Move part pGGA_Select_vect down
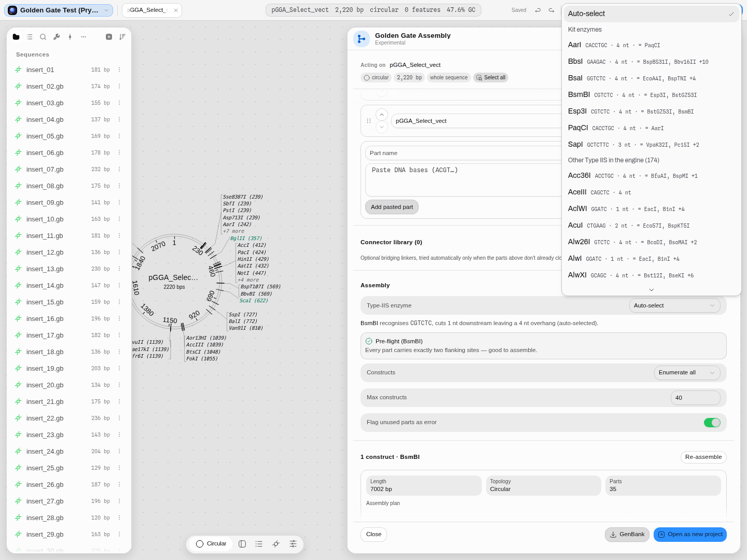The width and height of the screenshot is (747, 560). coord(382,127)
